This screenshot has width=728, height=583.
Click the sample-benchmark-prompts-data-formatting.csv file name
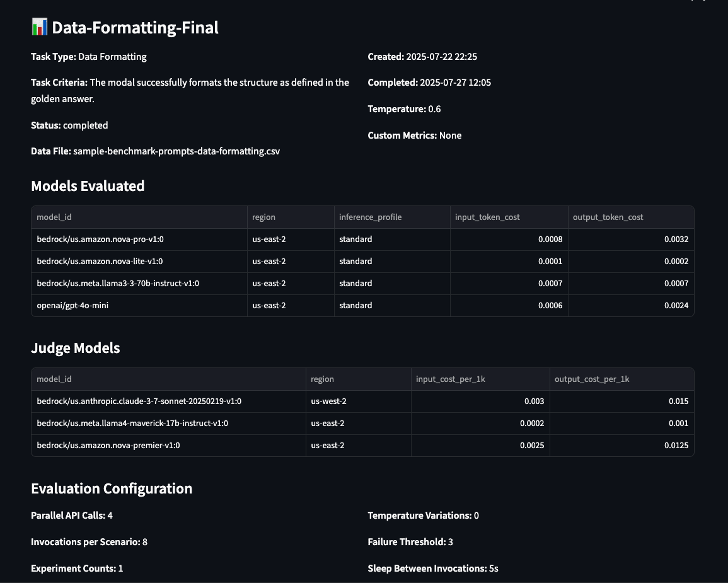click(176, 151)
